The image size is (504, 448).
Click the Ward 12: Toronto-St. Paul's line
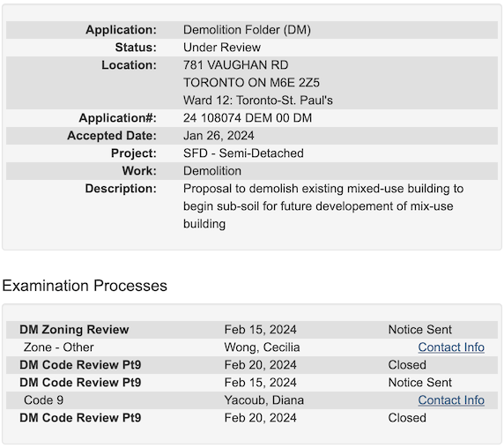pyautogui.click(x=258, y=101)
